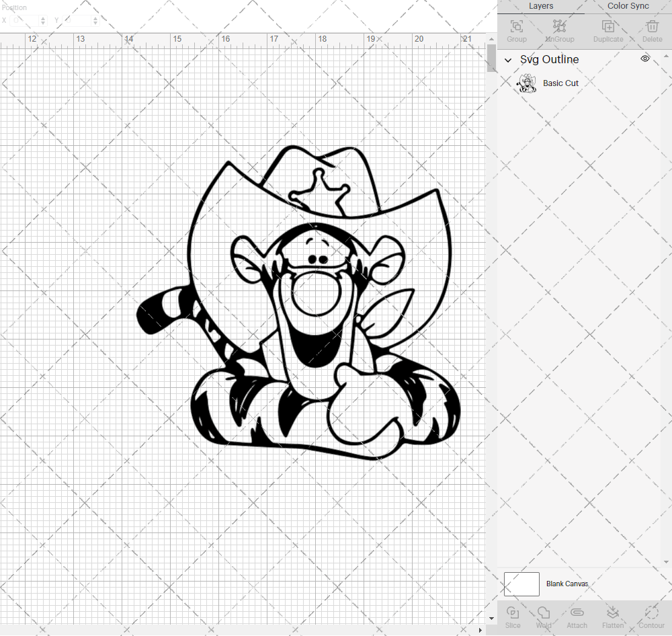Select the Attach tool
The height and width of the screenshot is (636, 672).
tap(577, 614)
